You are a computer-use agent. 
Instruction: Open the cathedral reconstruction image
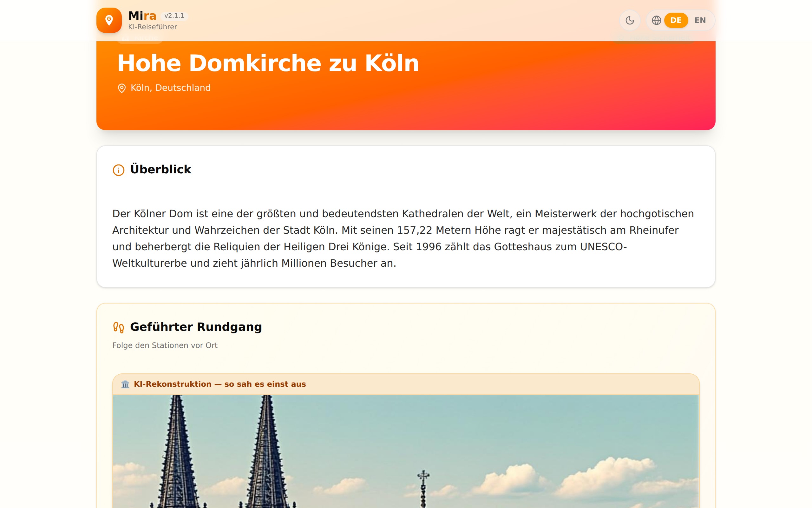coord(406,451)
